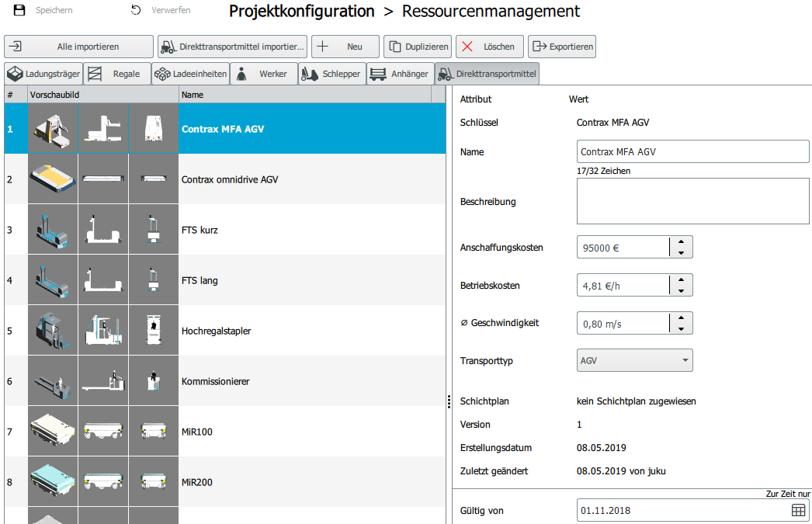Click Contrax MFA AGV isometric preview thumbnail

(52, 128)
